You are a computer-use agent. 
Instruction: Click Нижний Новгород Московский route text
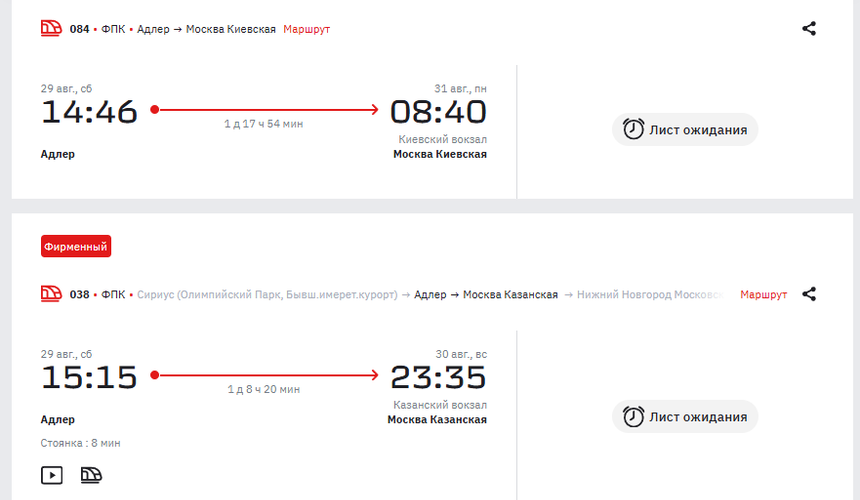tap(650, 294)
